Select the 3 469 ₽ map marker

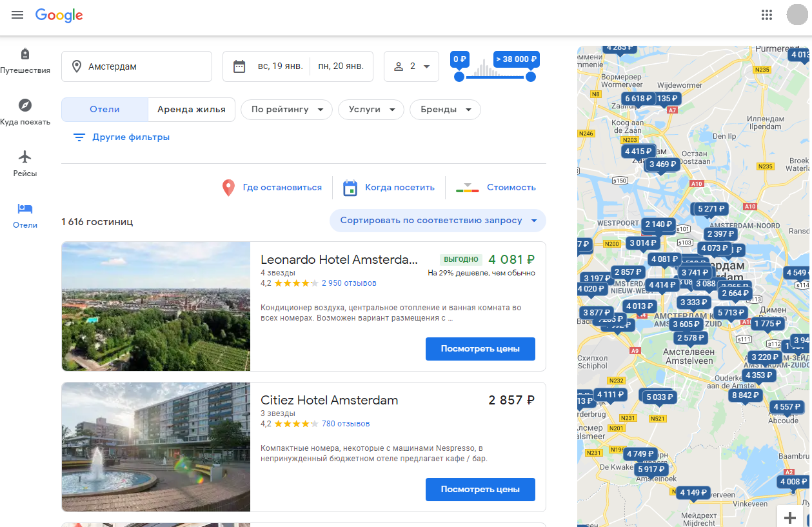point(663,164)
